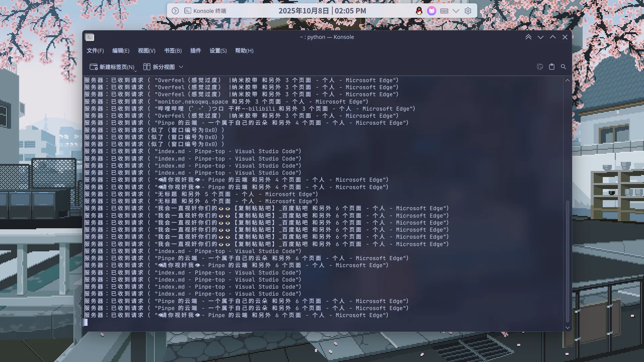This screenshot has height=362, width=644.
Task: Click scroll-down arrow at terminal bottom right
Action: tap(568, 327)
